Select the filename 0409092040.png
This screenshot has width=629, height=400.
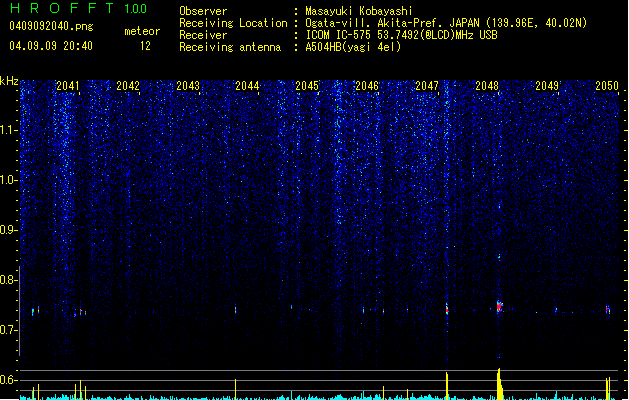coord(51,26)
